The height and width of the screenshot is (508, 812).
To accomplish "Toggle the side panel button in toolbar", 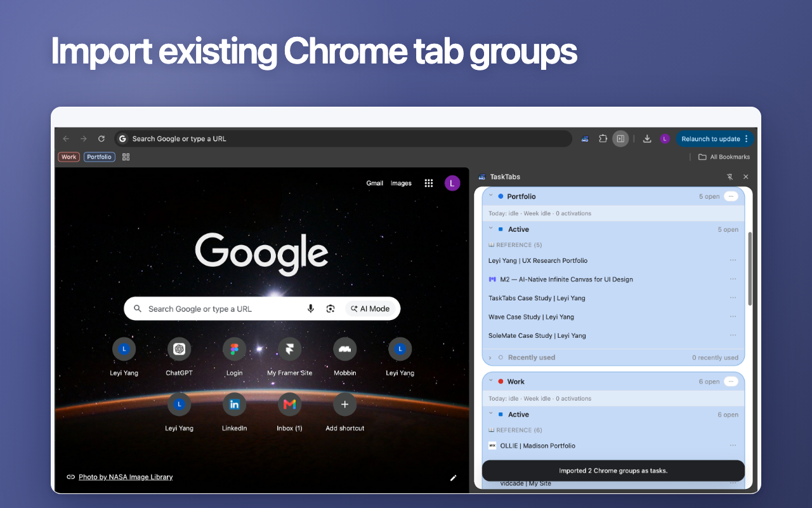I will 620,138.
